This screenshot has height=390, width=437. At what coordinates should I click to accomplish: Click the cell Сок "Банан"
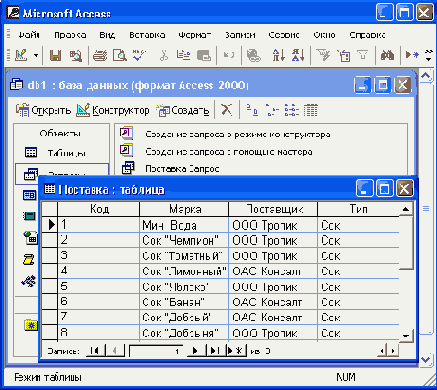(x=184, y=302)
